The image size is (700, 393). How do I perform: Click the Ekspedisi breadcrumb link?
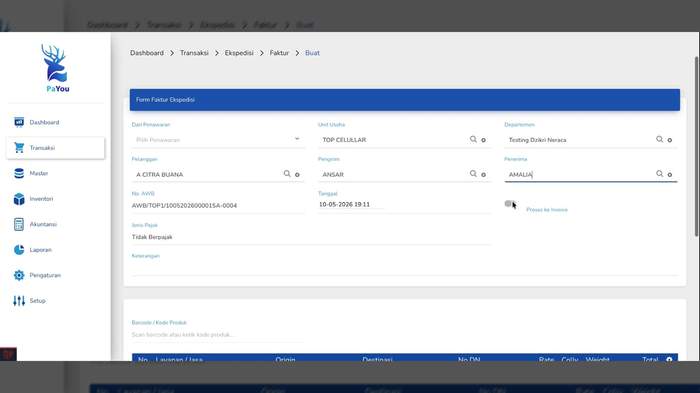pyautogui.click(x=239, y=53)
